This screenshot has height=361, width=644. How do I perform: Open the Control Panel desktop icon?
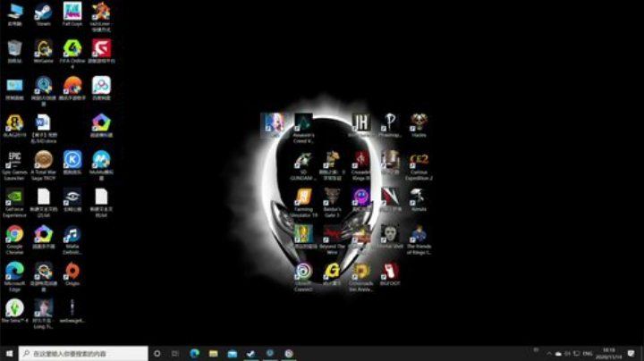click(14, 88)
